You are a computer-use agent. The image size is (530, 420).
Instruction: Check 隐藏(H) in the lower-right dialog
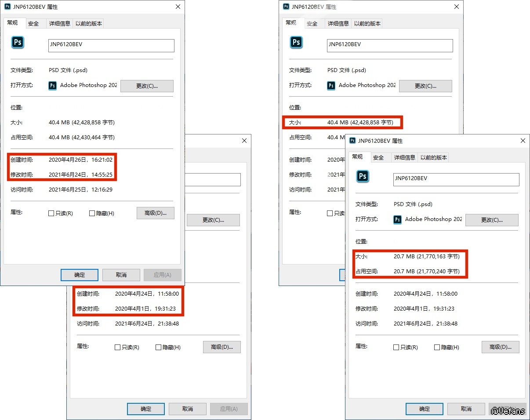437,348
